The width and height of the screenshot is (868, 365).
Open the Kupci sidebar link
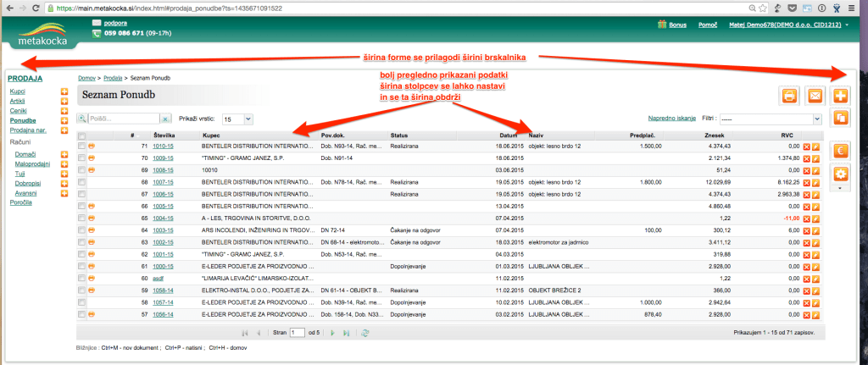17,91
